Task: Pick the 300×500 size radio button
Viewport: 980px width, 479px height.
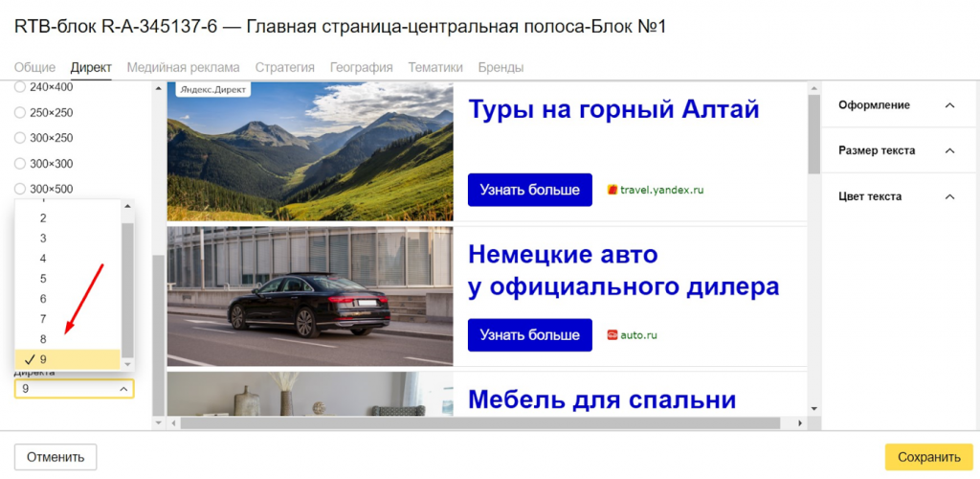Action: (x=20, y=189)
